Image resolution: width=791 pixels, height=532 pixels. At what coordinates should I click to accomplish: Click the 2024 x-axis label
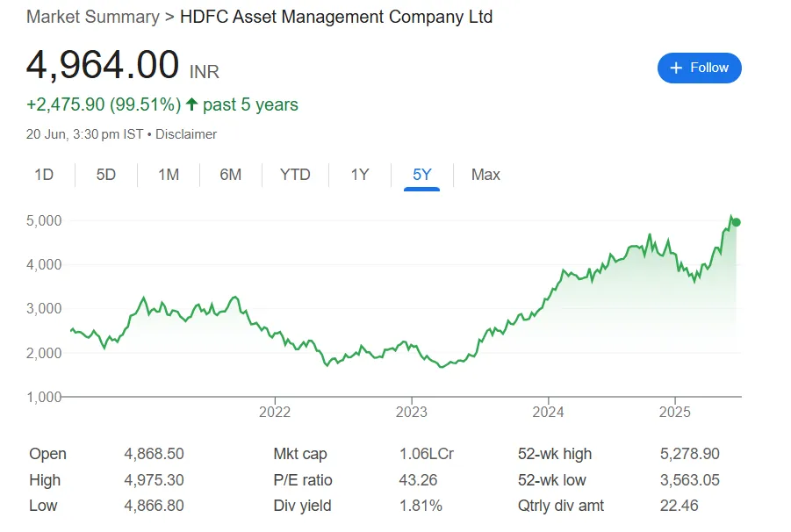pos(548,412)
